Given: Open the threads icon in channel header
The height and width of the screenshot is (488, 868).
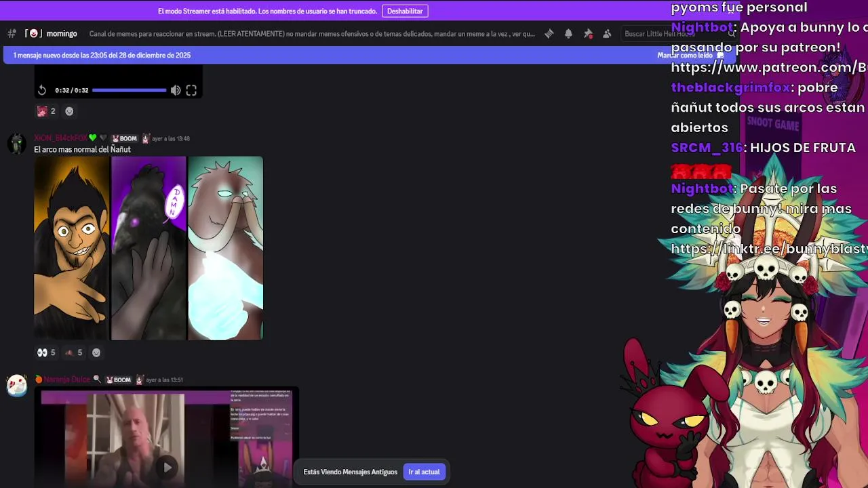Looking at the screenshot, I should click(549, 34).
